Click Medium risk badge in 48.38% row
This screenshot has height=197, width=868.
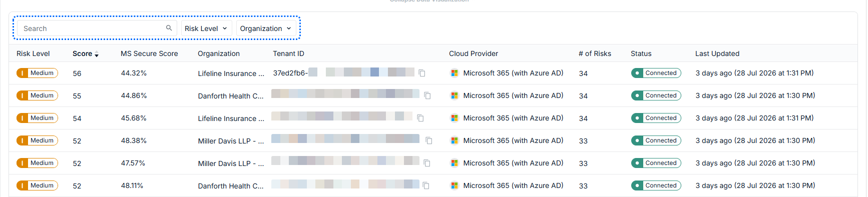tap(37, 140)
